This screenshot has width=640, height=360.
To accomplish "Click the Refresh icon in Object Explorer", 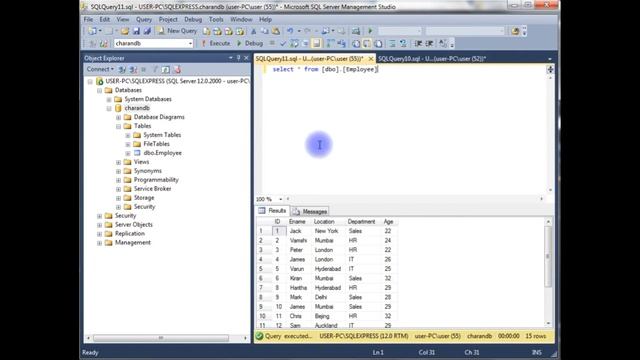I will pos(165,69).
